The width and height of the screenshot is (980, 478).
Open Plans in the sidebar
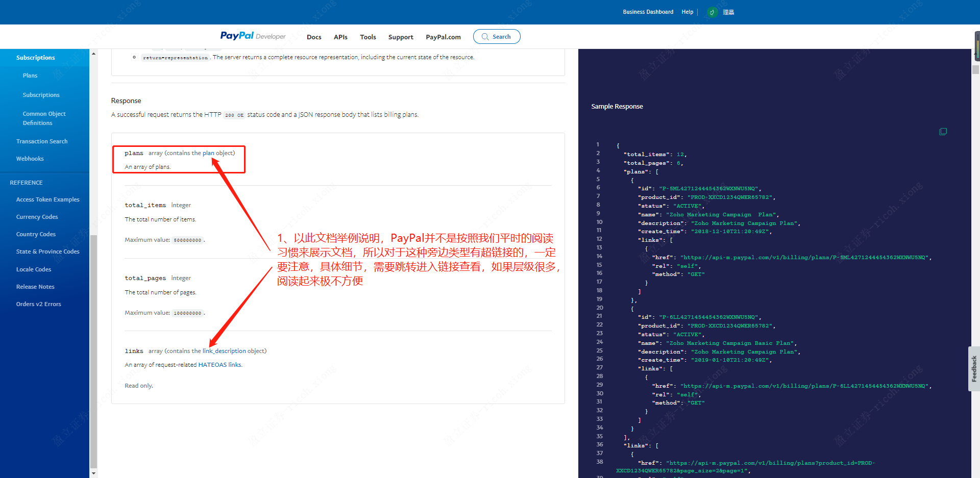click(x=30, y=76)
